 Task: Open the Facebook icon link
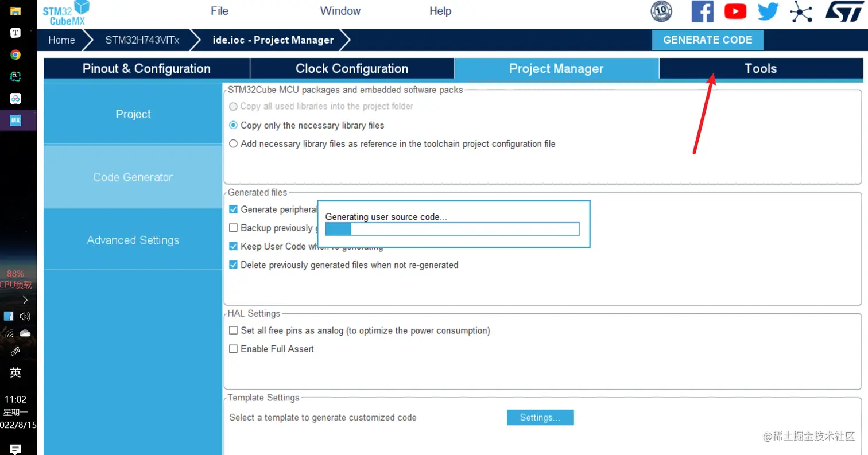coord(702,11)
